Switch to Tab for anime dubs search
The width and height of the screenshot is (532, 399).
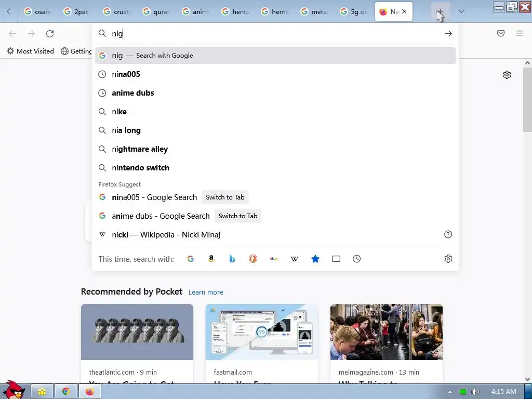coord(238,216)
